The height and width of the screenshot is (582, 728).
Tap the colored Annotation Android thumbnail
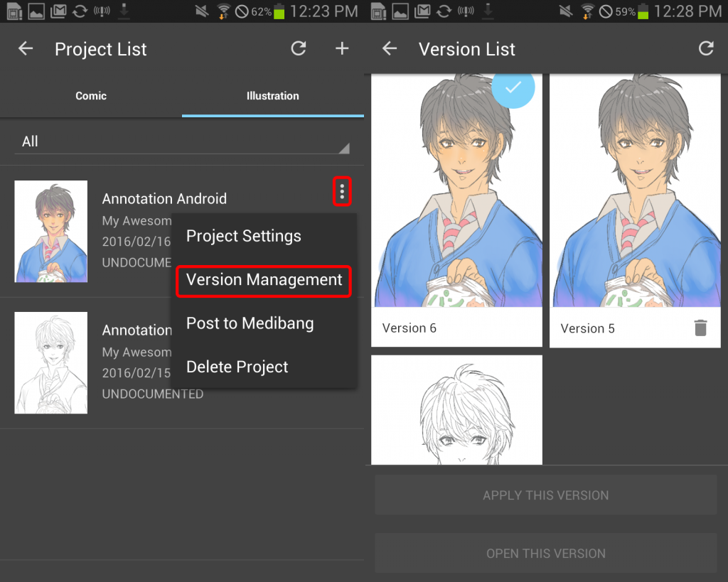51,231
